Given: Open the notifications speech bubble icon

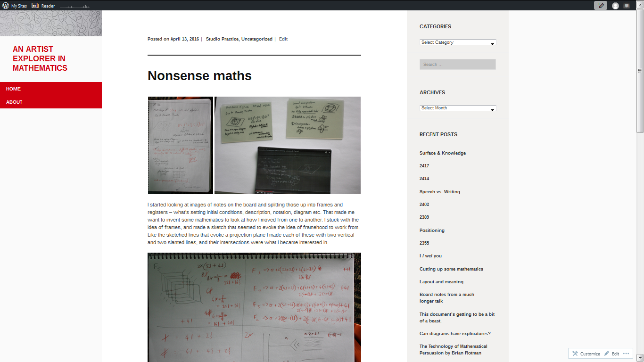Looking at the screenshot, I should 627,6.
